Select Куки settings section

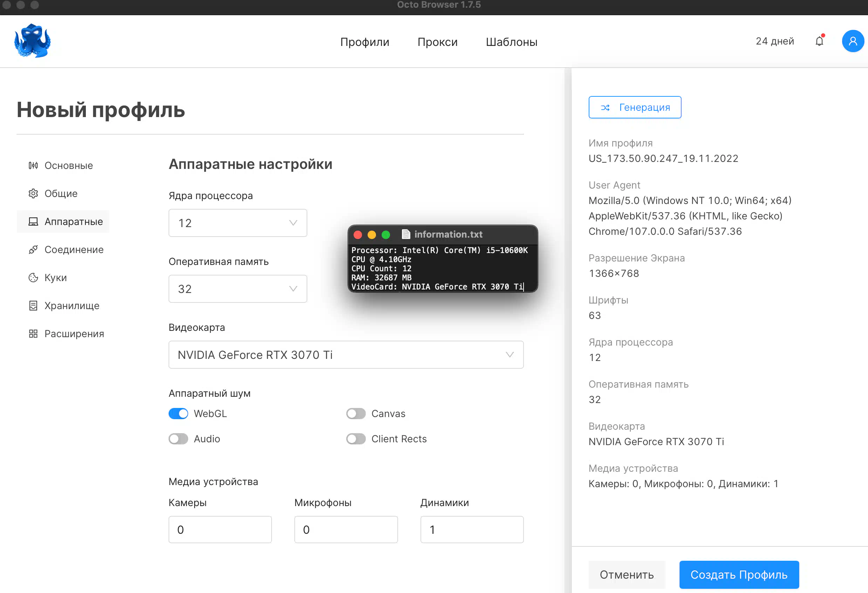pos(63,277)
